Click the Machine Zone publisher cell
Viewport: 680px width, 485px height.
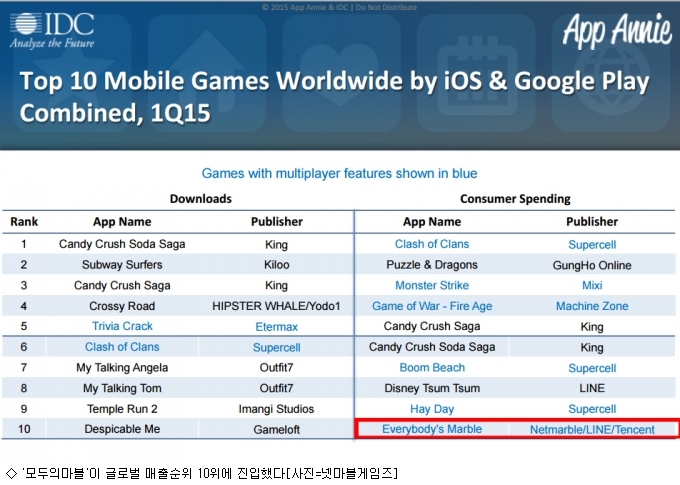pyautogui.click(x=592, y=306)
